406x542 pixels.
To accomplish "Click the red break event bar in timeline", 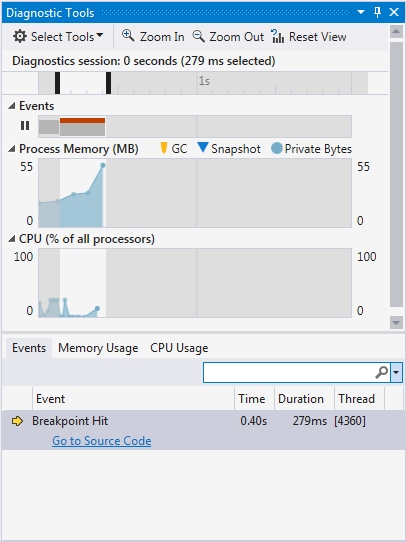I will pos(83,121).
